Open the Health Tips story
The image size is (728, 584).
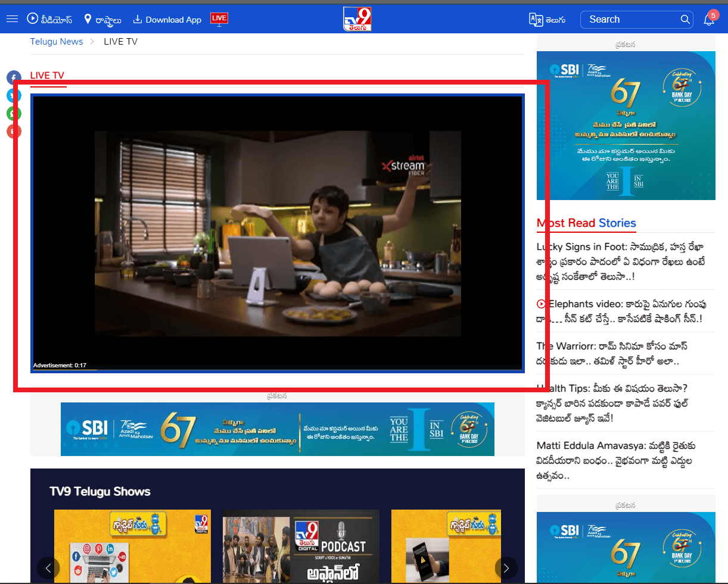coord(612,403)
